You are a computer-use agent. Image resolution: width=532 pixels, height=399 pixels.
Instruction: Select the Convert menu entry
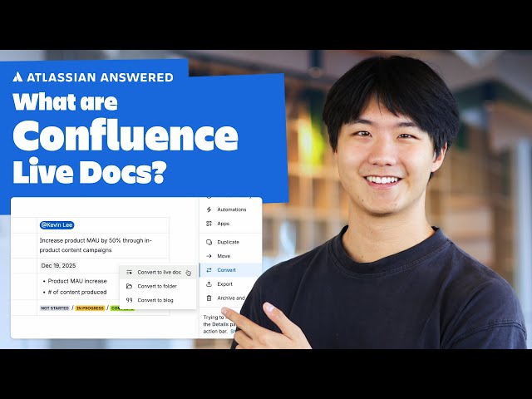click(231, 270)
